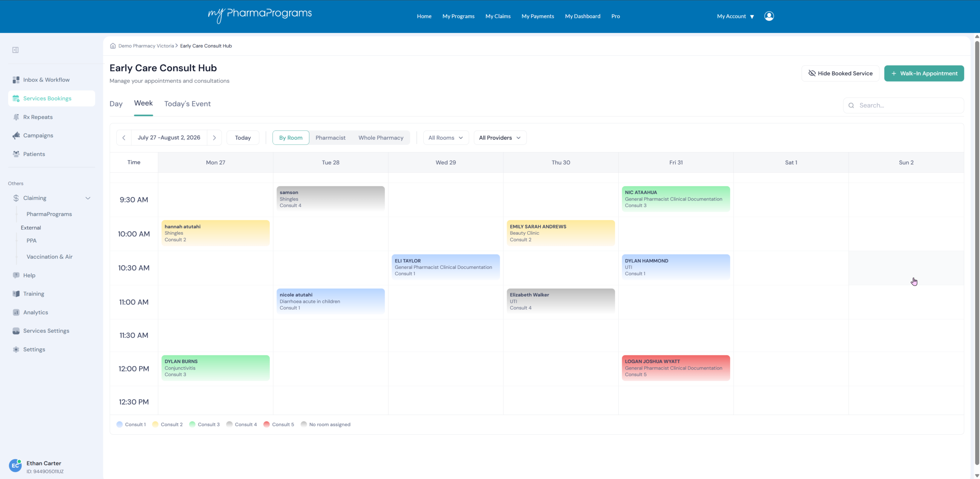Click the Settings gear icon
The height and width of the screenshot is (479, 980).
pos(16,350)
